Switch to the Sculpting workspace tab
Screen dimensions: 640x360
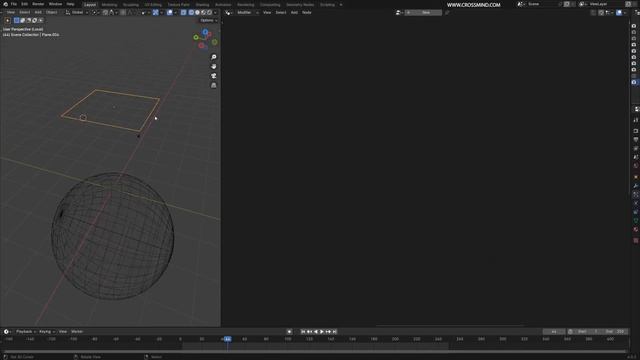[x=131, y=5]
